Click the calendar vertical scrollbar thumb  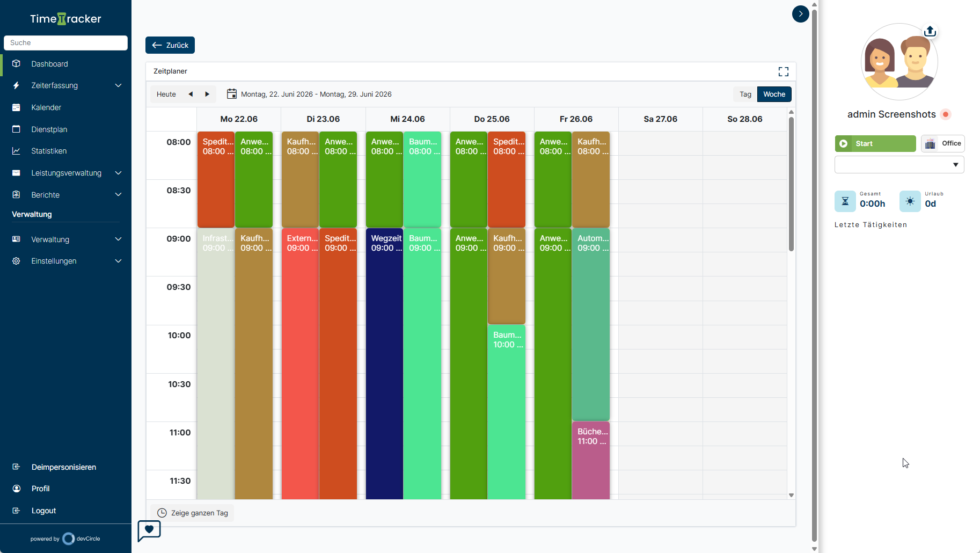click(791, 184)
